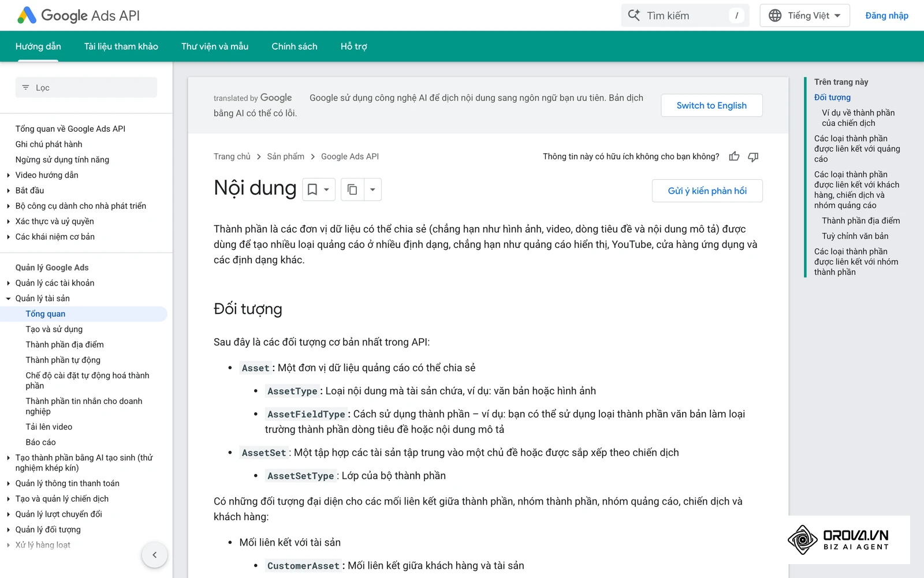
Task: Click the thumbs down not helpful icon
Action: pyautogui.click(x=753, y=157)
